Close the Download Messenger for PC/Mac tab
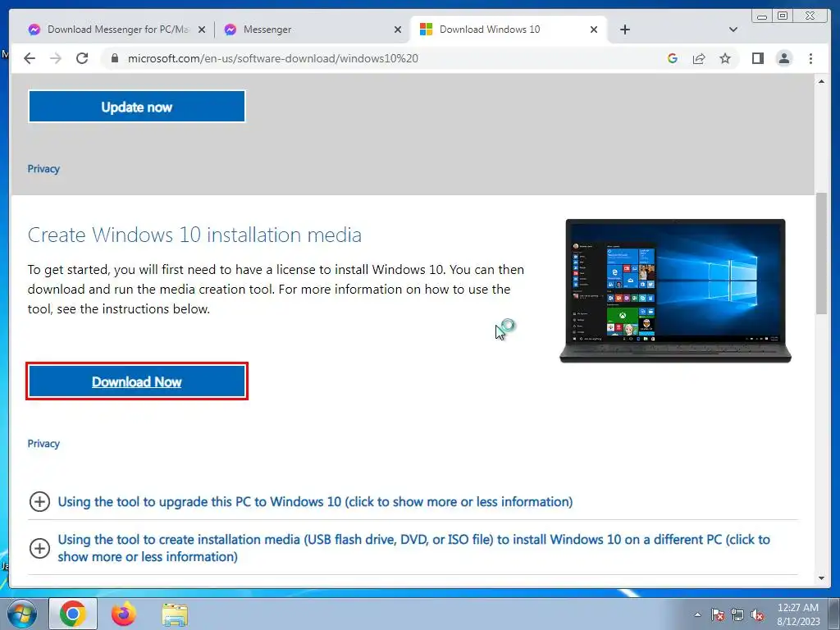The height and width of the screenshot is (630, 840). (202, 30)
